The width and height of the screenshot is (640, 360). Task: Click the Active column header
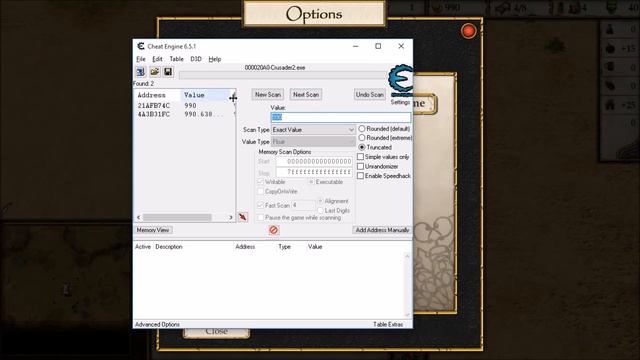click(x=143, y=247)
